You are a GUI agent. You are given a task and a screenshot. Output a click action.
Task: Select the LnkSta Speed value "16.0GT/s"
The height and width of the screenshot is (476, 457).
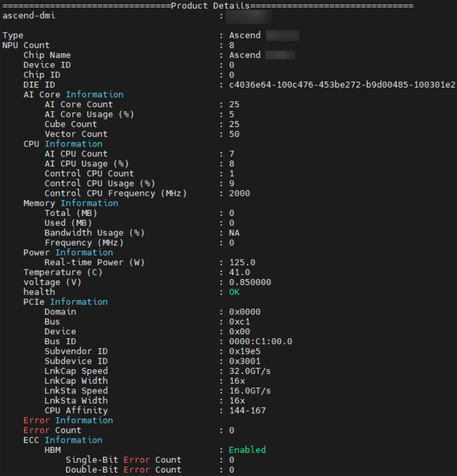click(250, 390)
